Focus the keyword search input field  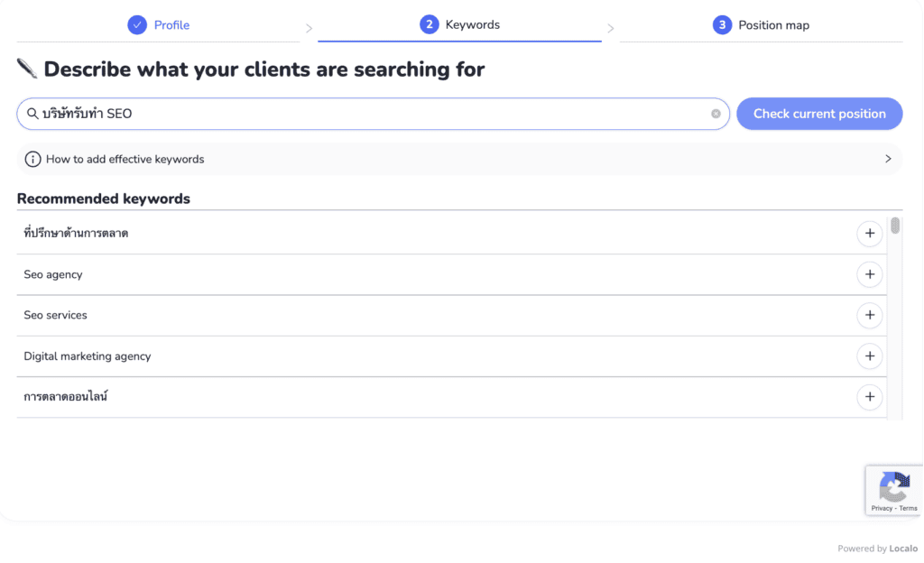coord(373,114)
